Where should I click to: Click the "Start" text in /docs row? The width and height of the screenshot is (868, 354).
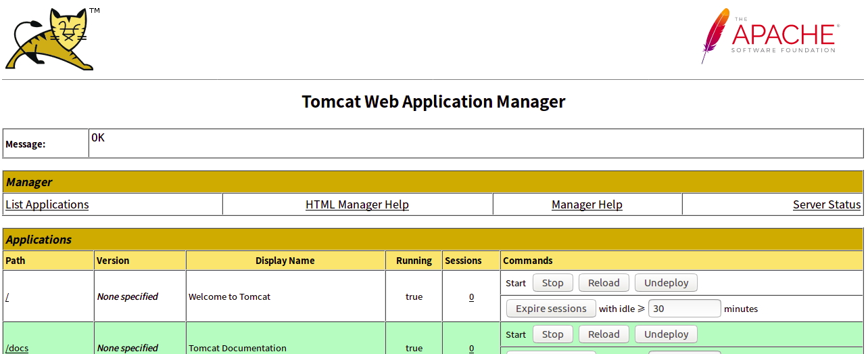click(x=516, y=334)
